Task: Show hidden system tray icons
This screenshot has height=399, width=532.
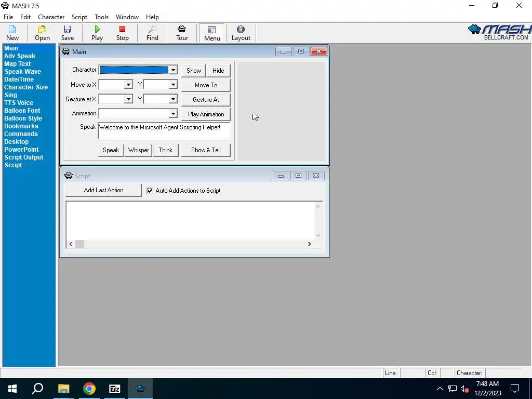Action: point(440,389)
